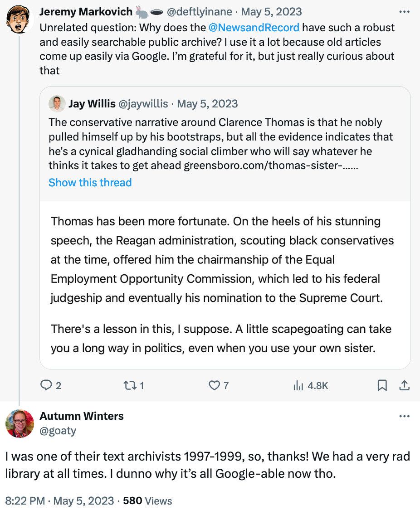Click the reply speech bubble icon
The width and height of the screenshot is (420, 515).
pyautogui.click(x=46, y=385)
